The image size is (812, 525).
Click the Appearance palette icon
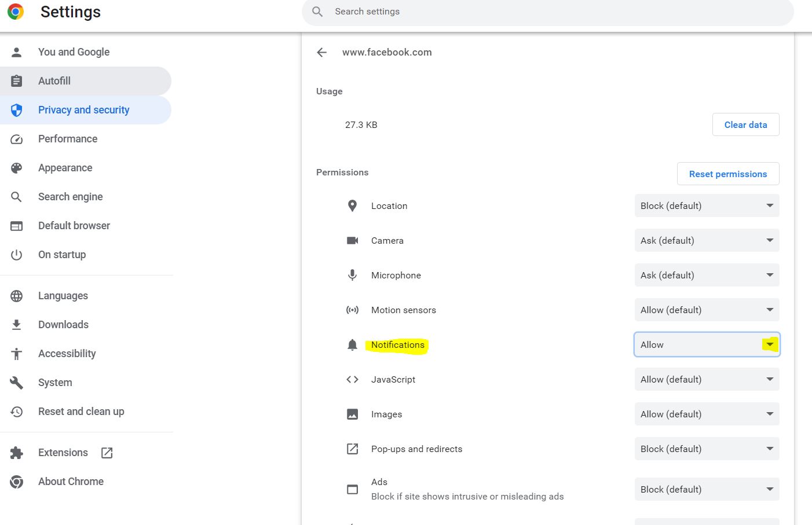tap(17, 168)
